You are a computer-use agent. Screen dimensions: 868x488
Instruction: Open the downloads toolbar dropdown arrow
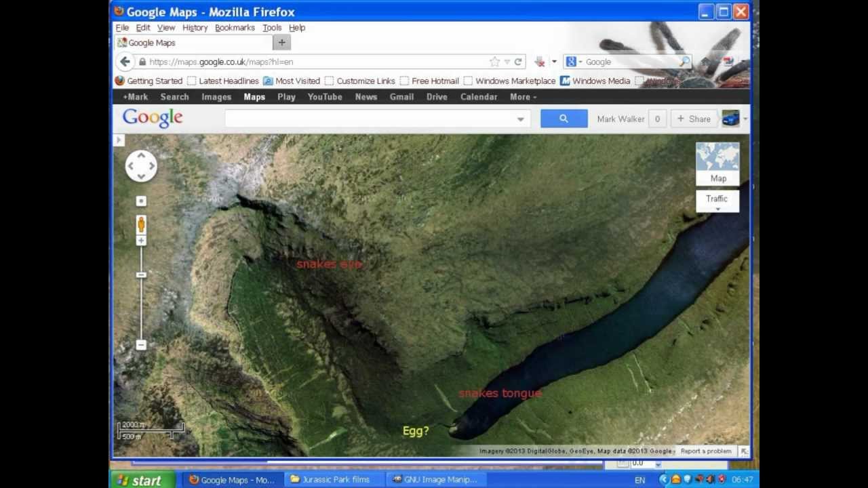coord(554,62)
